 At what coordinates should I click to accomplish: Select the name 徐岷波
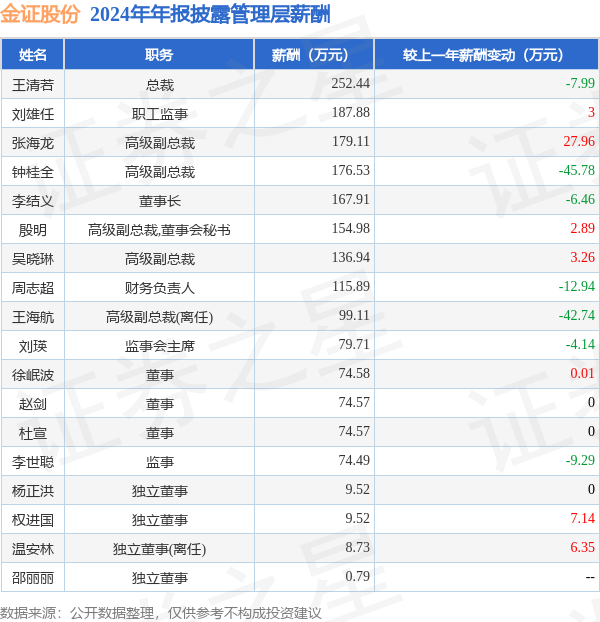[33, 375]
